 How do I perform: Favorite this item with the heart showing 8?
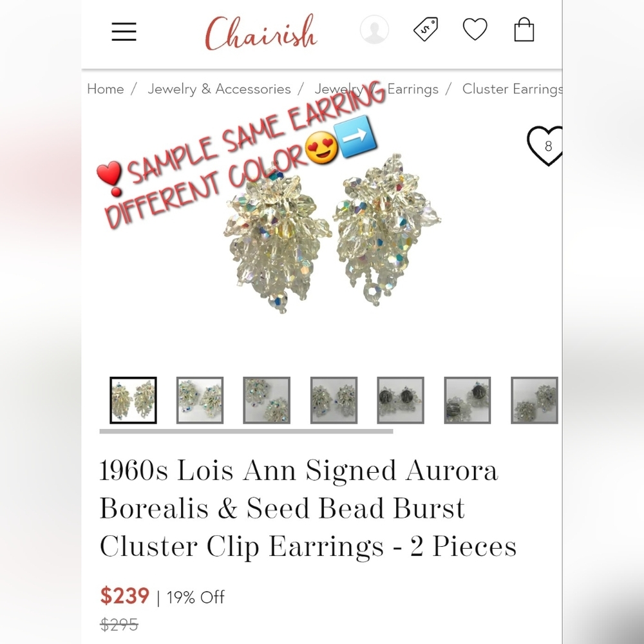coord(545,146)
